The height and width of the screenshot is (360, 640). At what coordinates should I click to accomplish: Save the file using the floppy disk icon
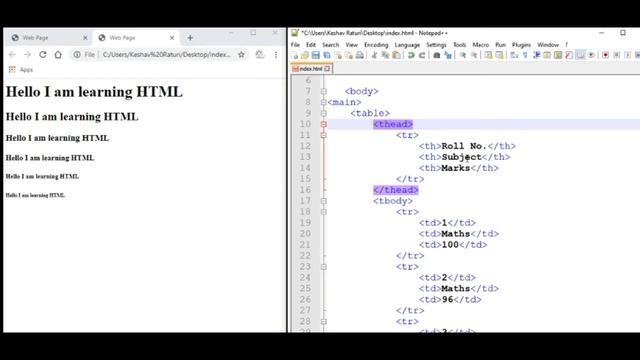coord(316,55)
